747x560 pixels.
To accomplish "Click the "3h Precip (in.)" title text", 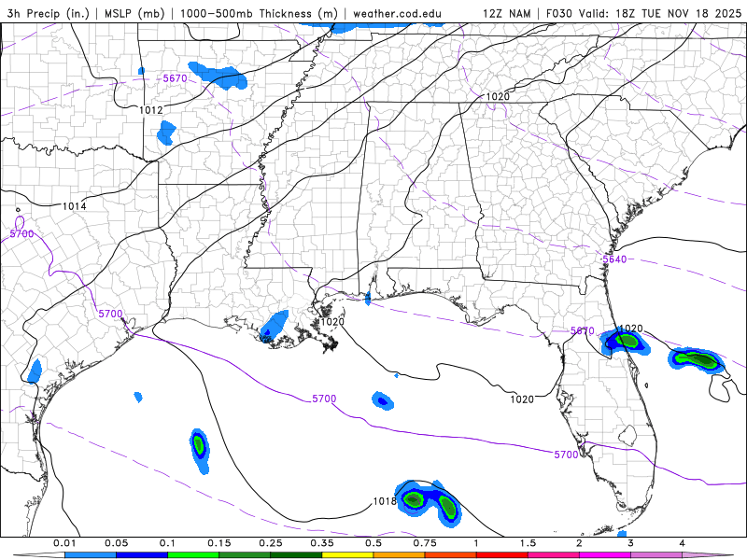I will (x=49, y=13).
